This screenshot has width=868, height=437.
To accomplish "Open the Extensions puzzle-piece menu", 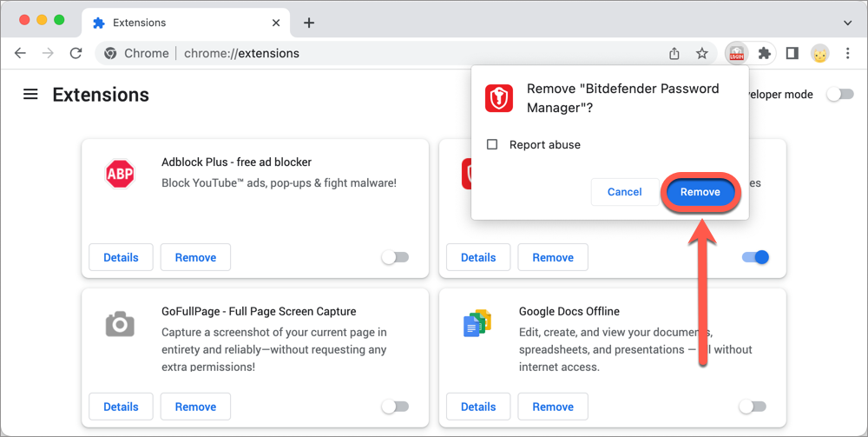I will click(765, 53).
